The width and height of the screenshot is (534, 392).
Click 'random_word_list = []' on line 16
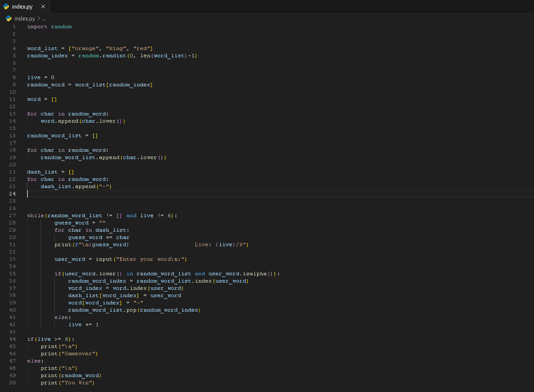pyautogui.click(x=63, y=136)
